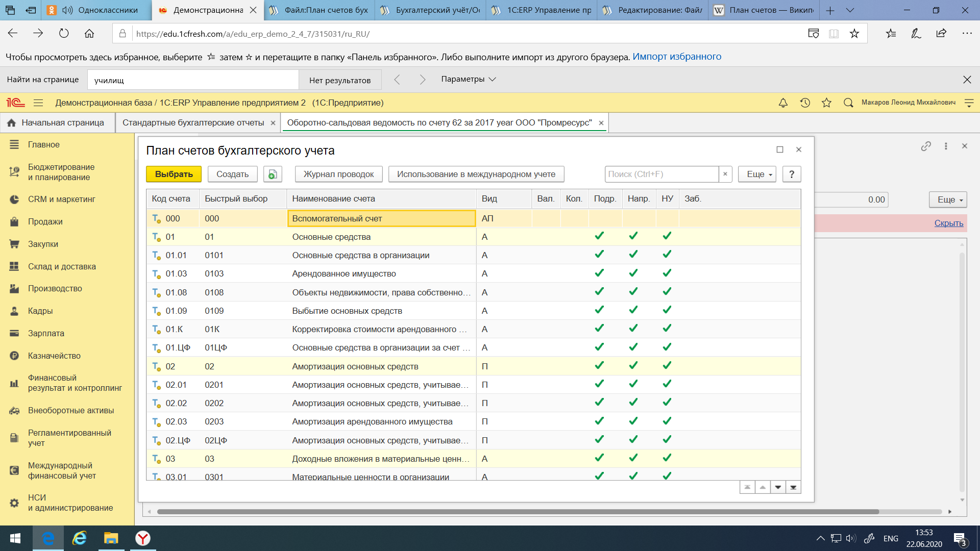Click the Найти на странице text field
This screenshot has width=980, height=551.
point(193,80)
